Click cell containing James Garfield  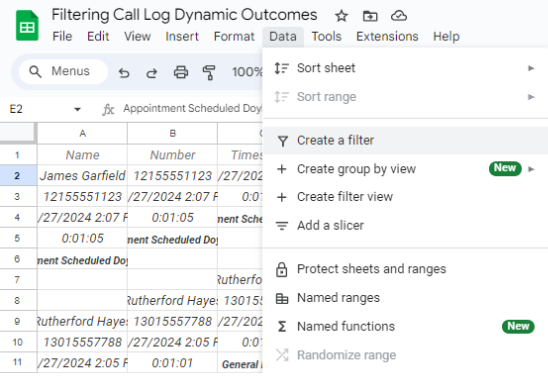(x=82, y=176)
